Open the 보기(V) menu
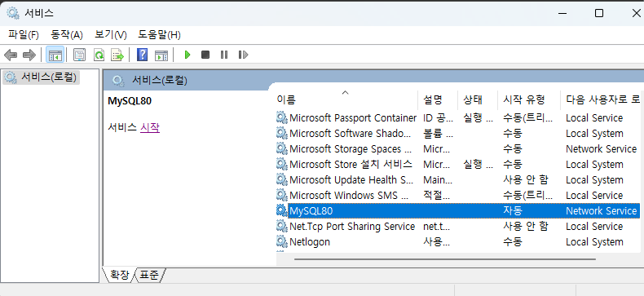The width and height of the screenshot is (644, 296). 111,35
